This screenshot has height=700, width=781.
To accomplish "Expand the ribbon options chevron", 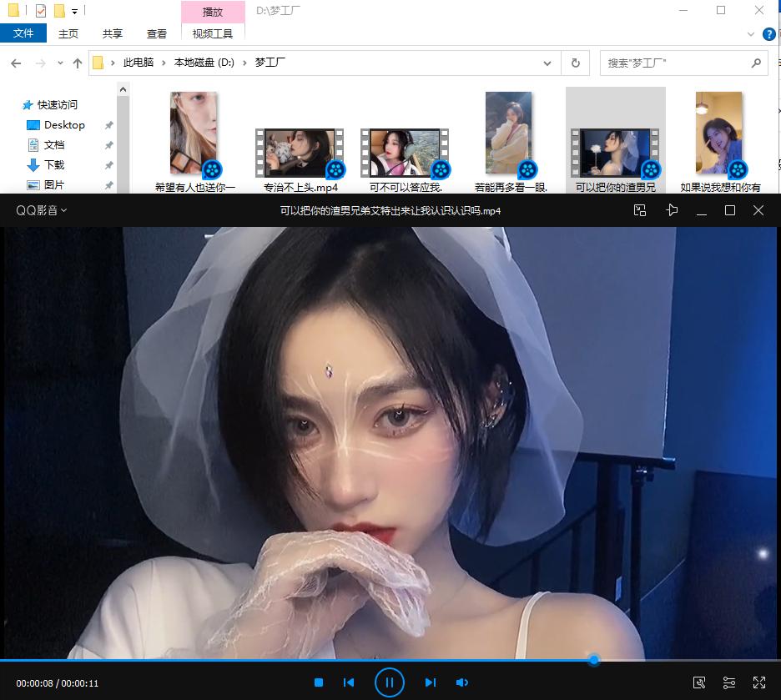I will click(x=752, y=34).
